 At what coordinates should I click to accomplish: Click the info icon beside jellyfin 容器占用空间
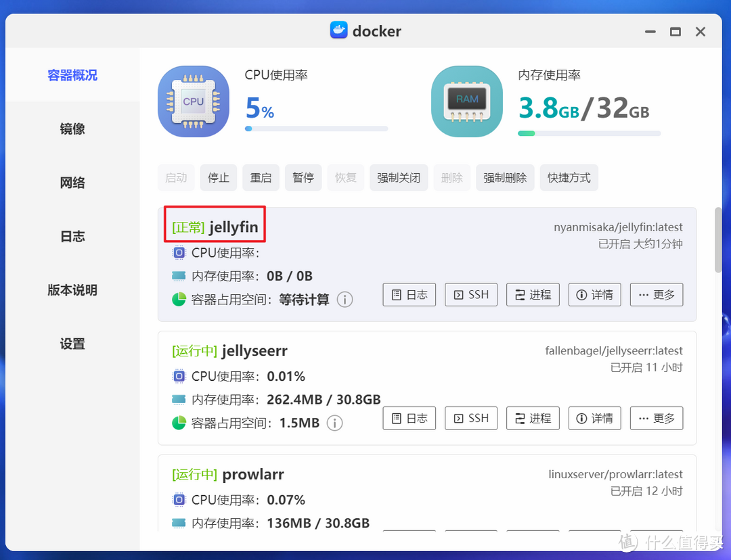click(345, 300)
